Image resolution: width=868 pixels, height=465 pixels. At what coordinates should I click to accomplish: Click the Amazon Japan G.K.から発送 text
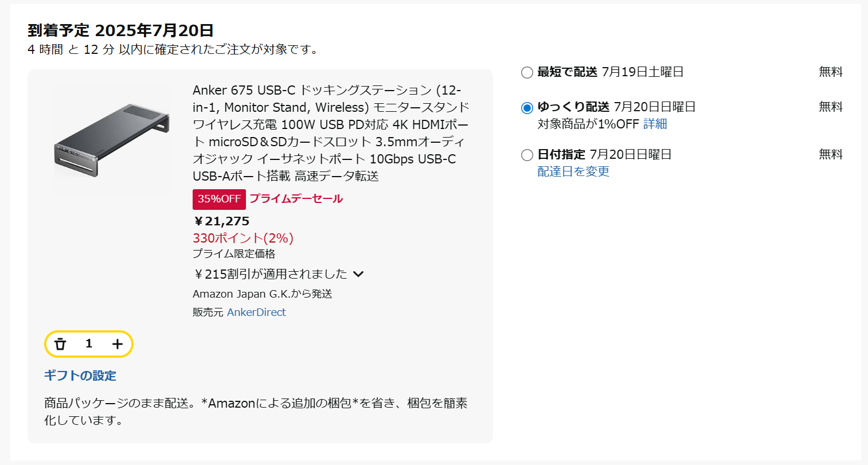263,294
